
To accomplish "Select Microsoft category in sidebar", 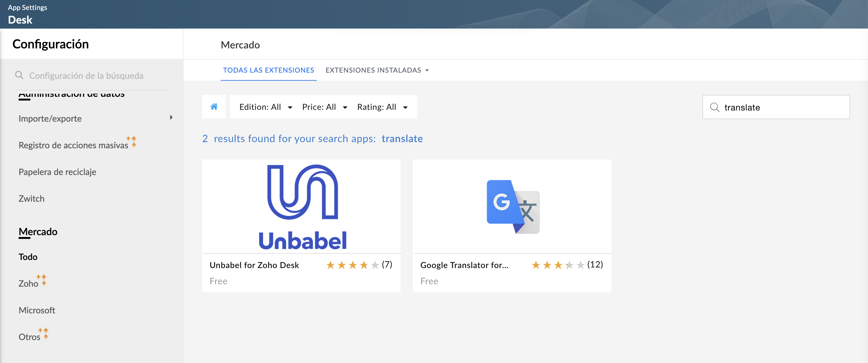I will coord(37,310).
